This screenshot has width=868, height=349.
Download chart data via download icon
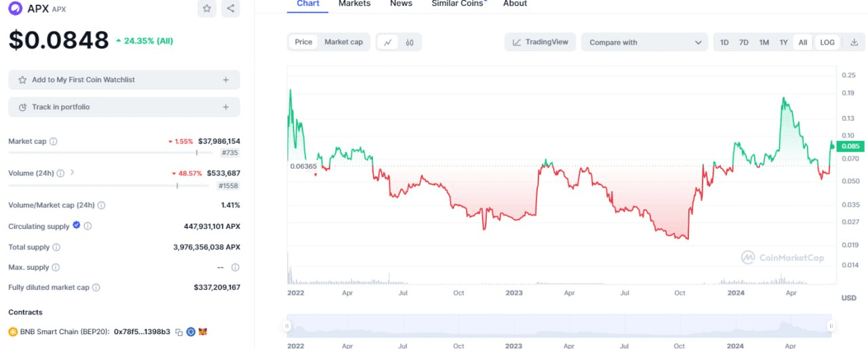[854, 42]
